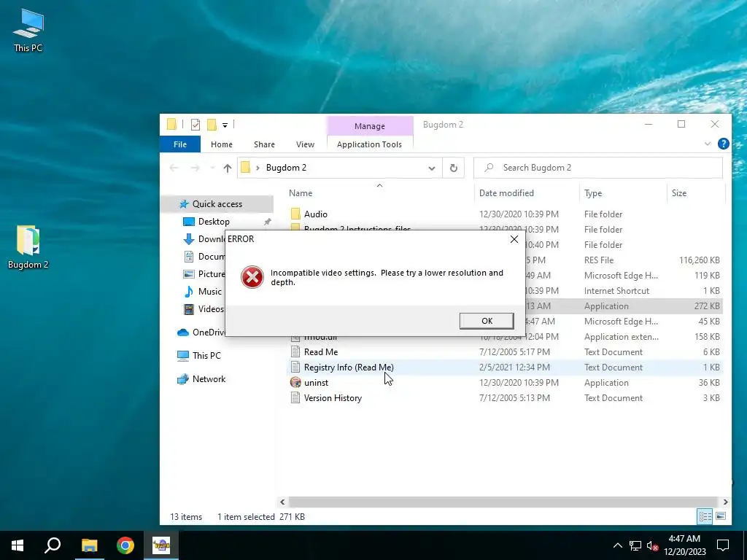
Task: Switch to Details view layout icon
Action: 705,516
